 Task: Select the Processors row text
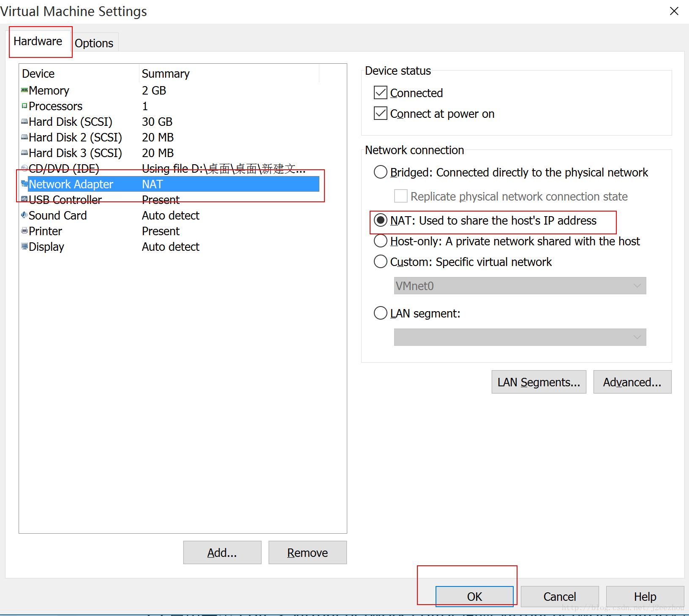pyautogui.click(x=56, y=106)
